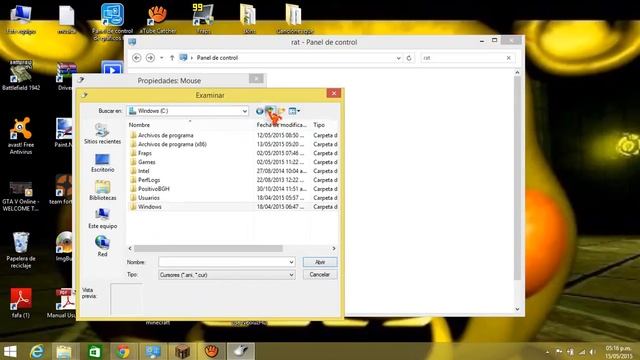Select the Games folder in the list
Viewport: 640px width, 360px height.
click(x=142, y=162)
